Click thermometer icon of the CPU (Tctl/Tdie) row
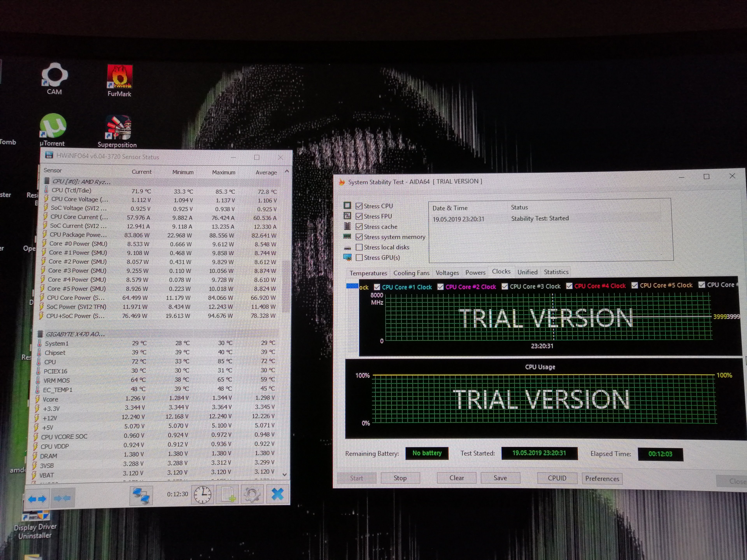 47,190
